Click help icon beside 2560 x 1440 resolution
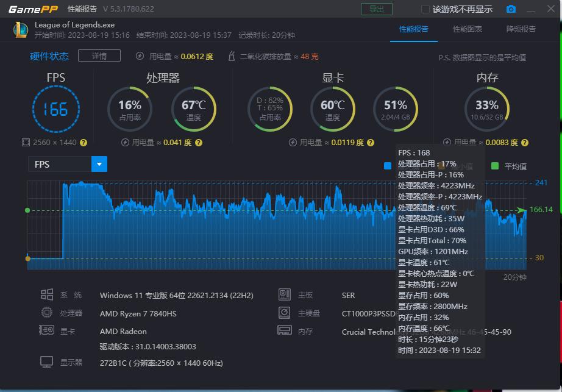562x392 pixels. pyautogui.click(x=84, y=143)
